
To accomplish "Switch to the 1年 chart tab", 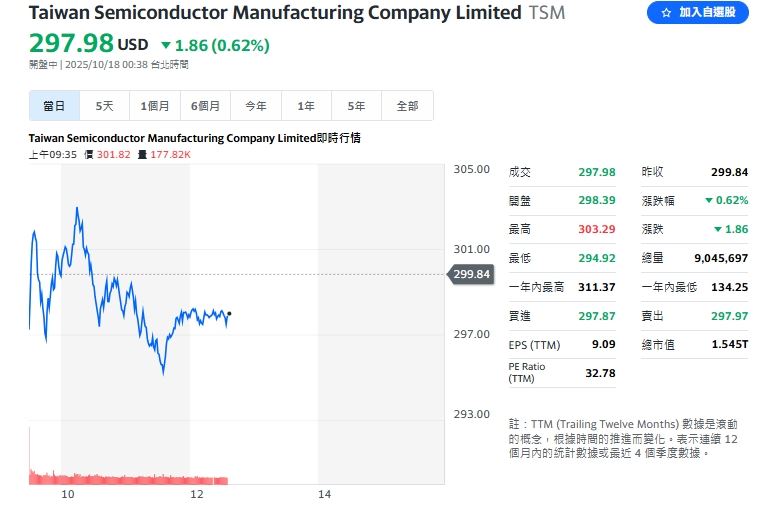I will [x=306, y=105].
